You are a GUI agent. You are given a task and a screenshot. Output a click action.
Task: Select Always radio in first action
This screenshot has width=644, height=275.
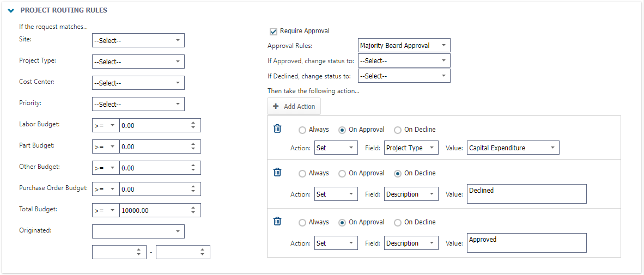click(x=302, y=130)
